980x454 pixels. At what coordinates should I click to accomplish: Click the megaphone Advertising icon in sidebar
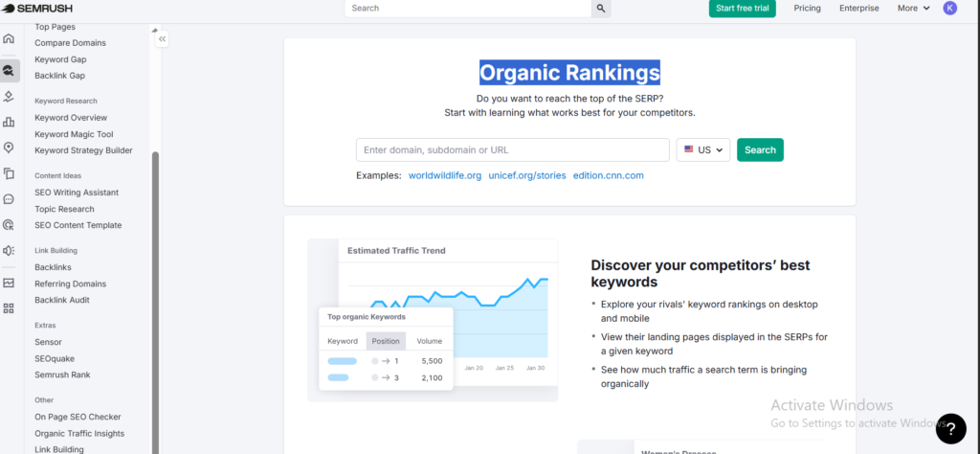tap(9, 251)
